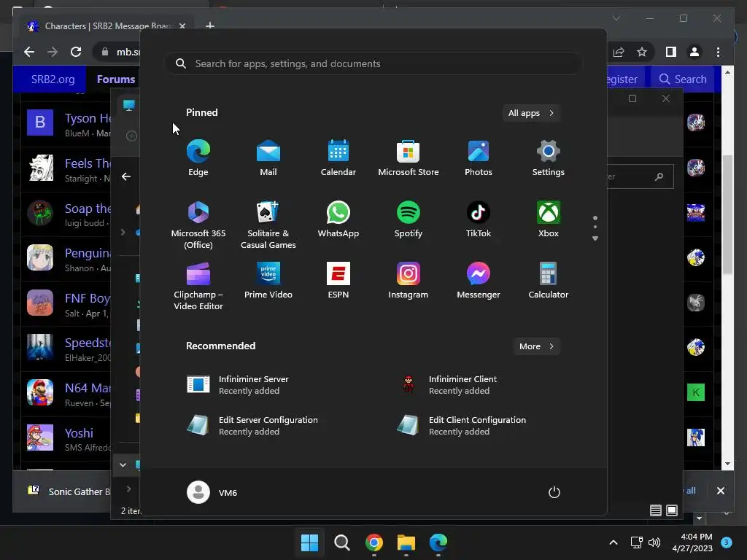Screen dimensions: 747x560
Task: Open volume control in system tray
Action: [654, 542]
